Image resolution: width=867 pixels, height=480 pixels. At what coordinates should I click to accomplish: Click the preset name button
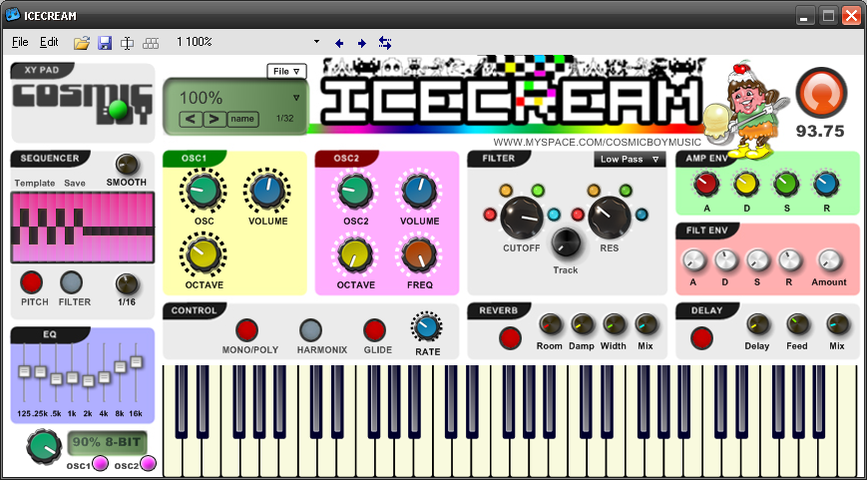point(243,119)
